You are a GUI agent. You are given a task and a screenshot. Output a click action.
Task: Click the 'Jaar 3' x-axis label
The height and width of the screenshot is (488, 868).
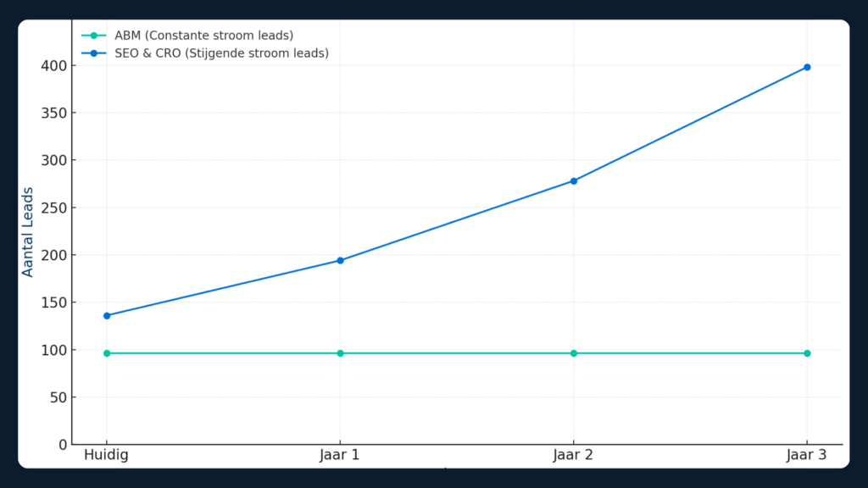click(x=807, y=455)
